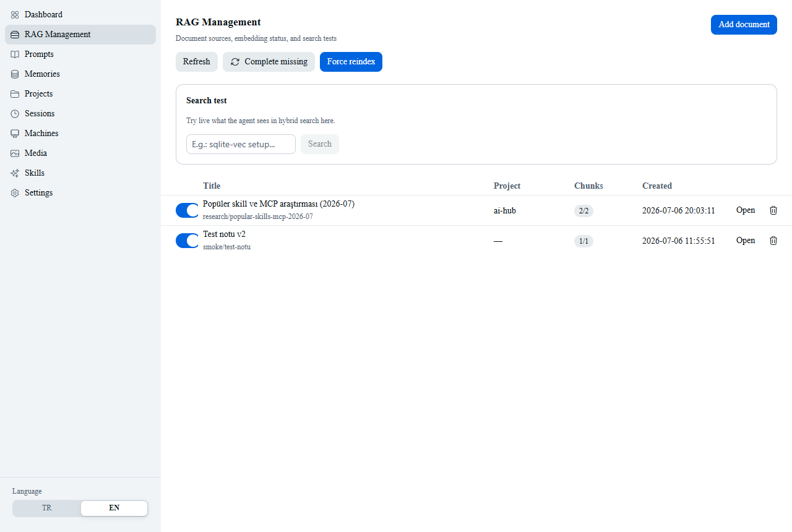The image size is (792, 532).
Task: Navigate to Projects
Action: pos(80,94)
